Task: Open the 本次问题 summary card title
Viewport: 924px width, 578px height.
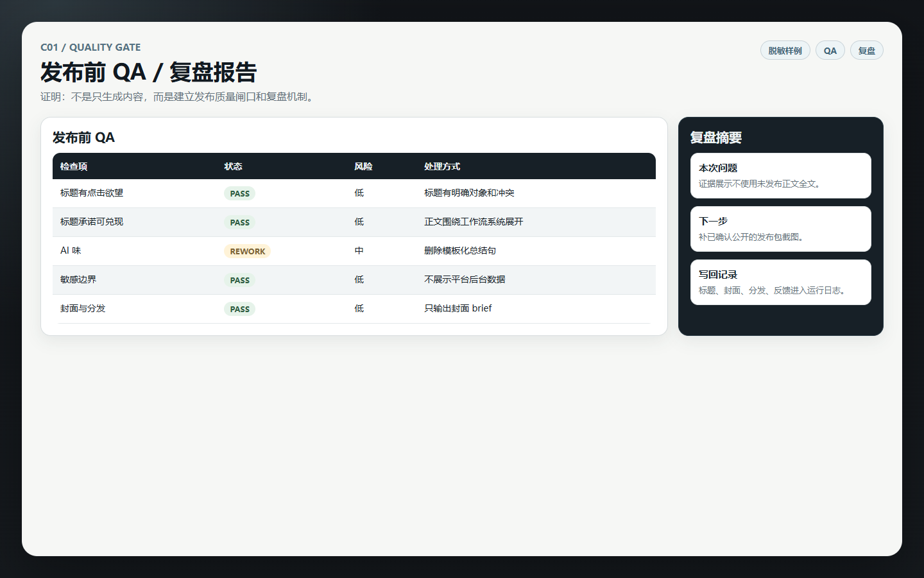Action: [x=718, y=168]
